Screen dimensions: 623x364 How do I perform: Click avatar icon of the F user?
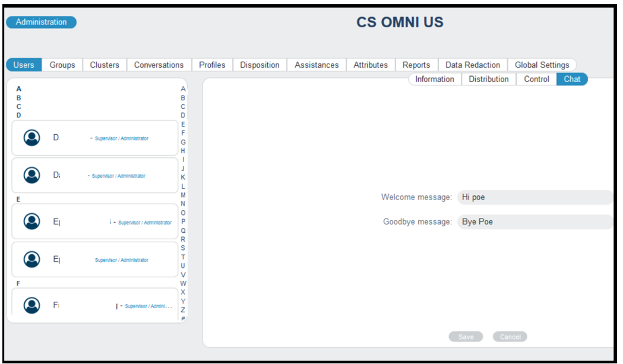pos(32,306)
